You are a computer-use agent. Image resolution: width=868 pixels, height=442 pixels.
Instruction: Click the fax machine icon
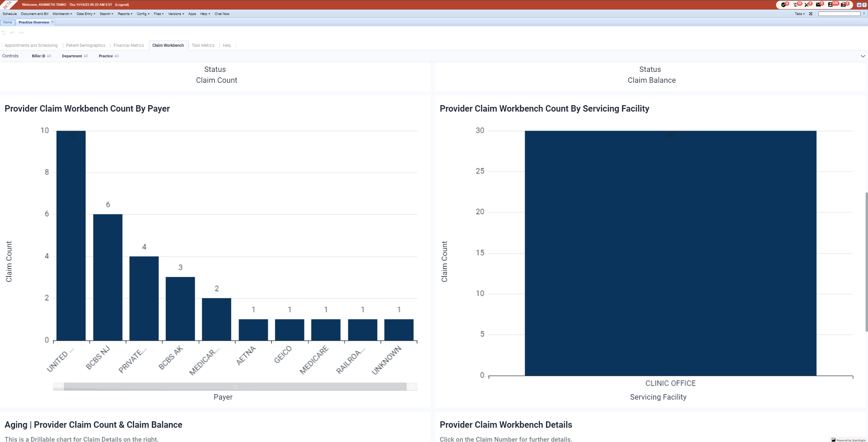coord(843,5)
